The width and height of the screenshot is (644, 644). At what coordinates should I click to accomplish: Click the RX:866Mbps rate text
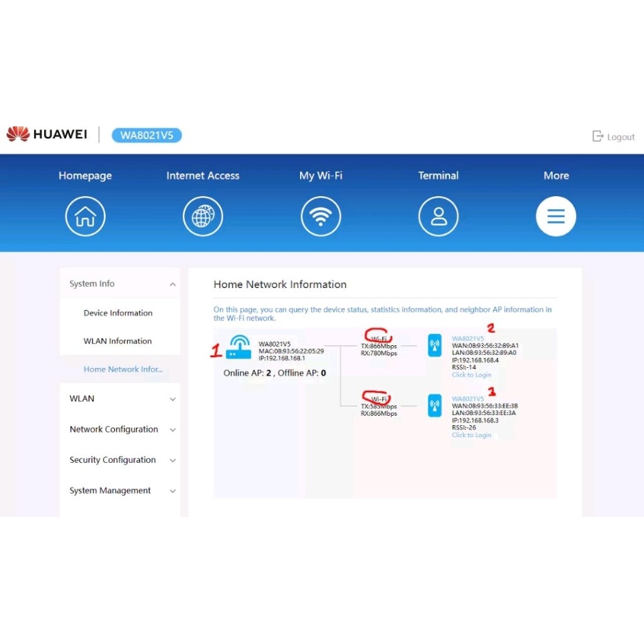coord(379,414)
